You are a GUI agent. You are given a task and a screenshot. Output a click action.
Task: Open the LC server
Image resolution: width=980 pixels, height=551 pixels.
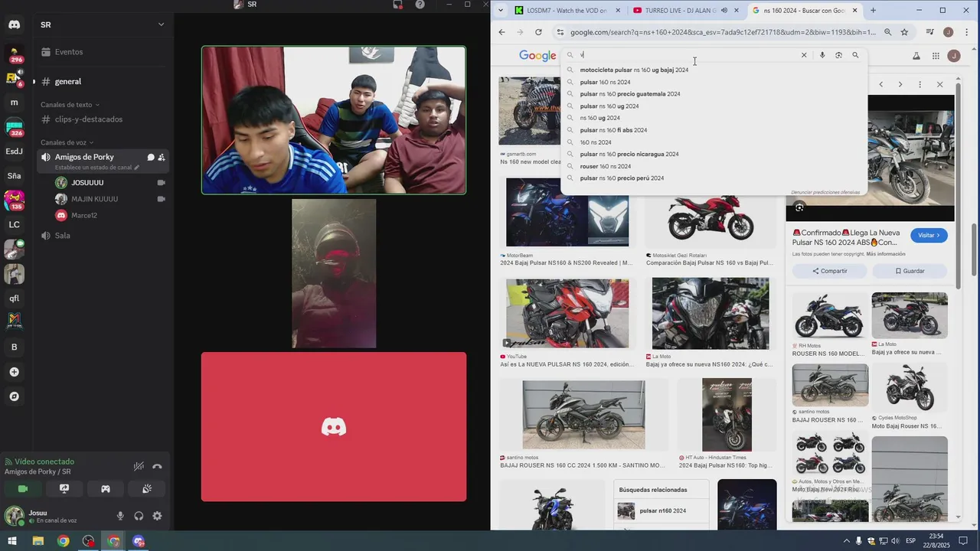[14, 225]
